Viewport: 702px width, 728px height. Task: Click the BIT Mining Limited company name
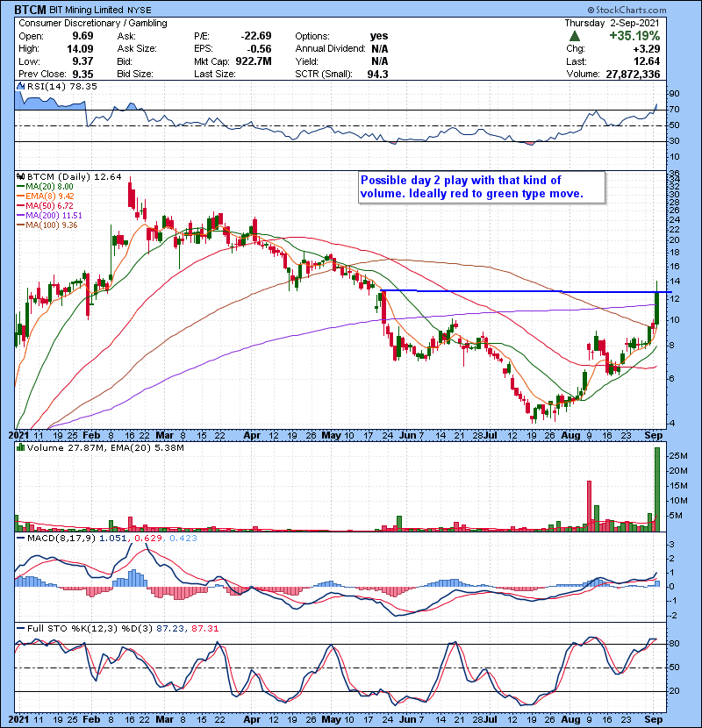[87, 10]
